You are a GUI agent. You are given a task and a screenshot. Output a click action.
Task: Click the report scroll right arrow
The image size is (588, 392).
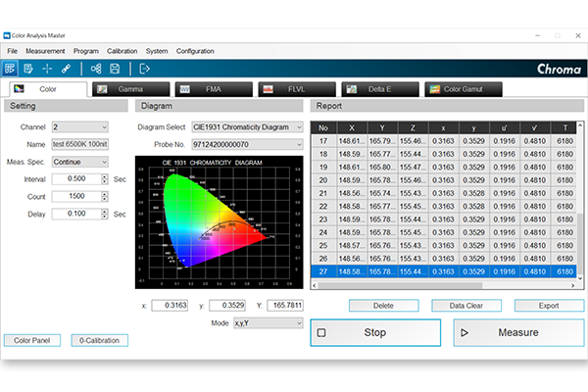point(572,285)
